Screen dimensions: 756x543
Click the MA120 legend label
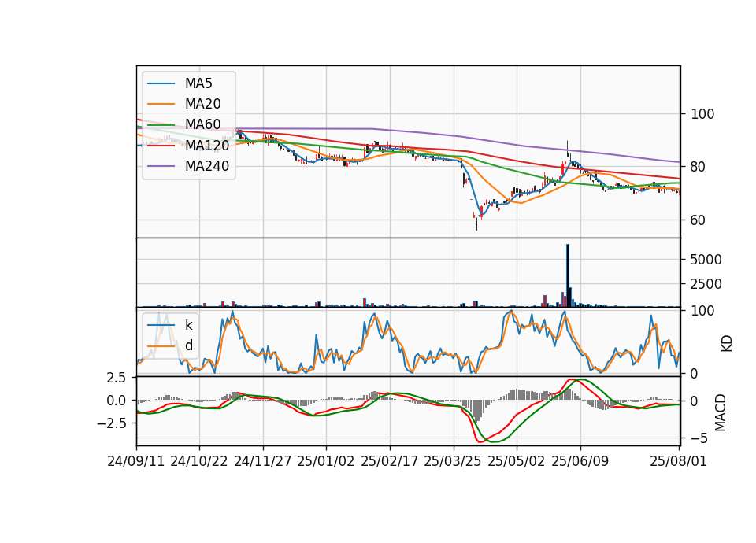pos(207,145)
